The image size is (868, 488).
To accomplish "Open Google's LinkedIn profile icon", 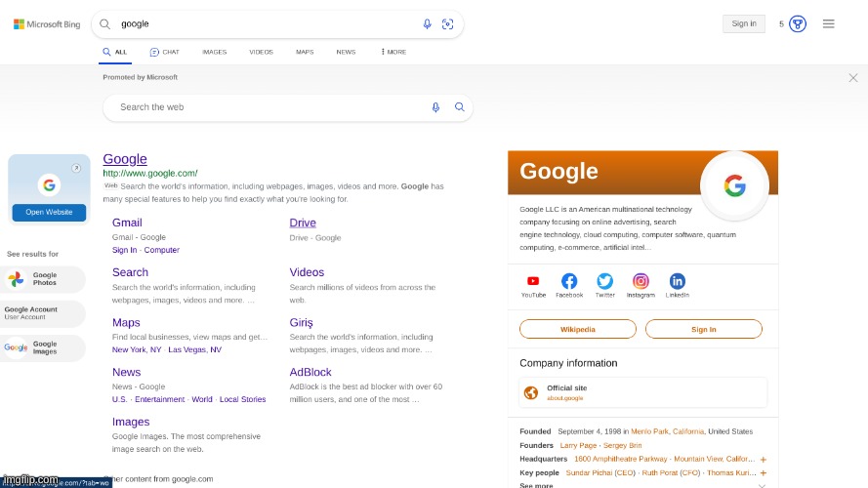I will click(677, 281).
